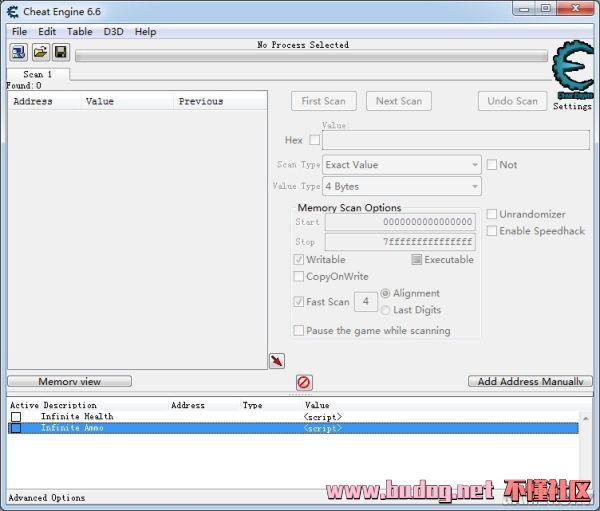Open Settings via Cheat Engine logo
The image size is (600, 511).
[x=573, y=69]
